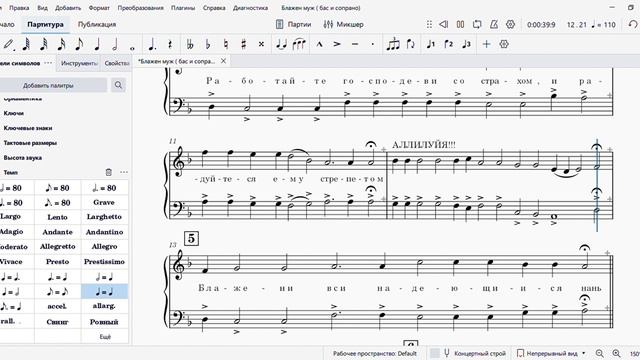This screenshot has height=360, width=640.
Task: Apply double sharp accidental
Action: (261, 44)
